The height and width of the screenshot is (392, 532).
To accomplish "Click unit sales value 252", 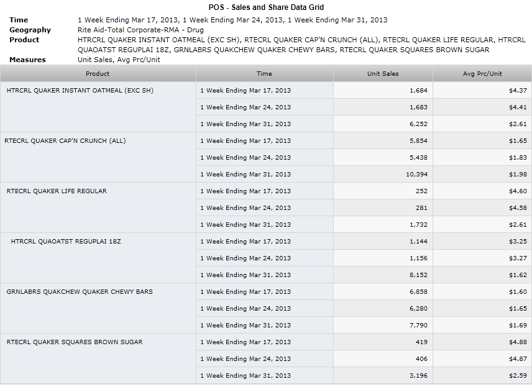I will tap(422, 191).
